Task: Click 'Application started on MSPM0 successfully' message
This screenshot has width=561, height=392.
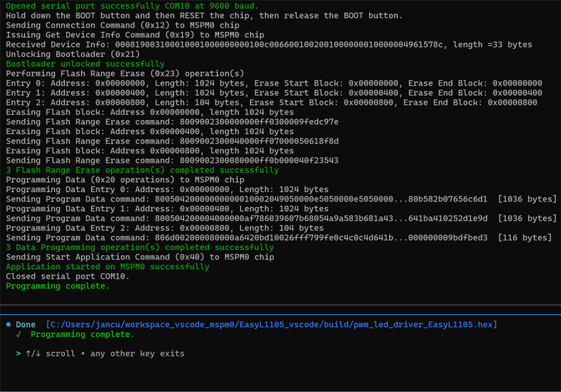Action: (x=108, y=266)
